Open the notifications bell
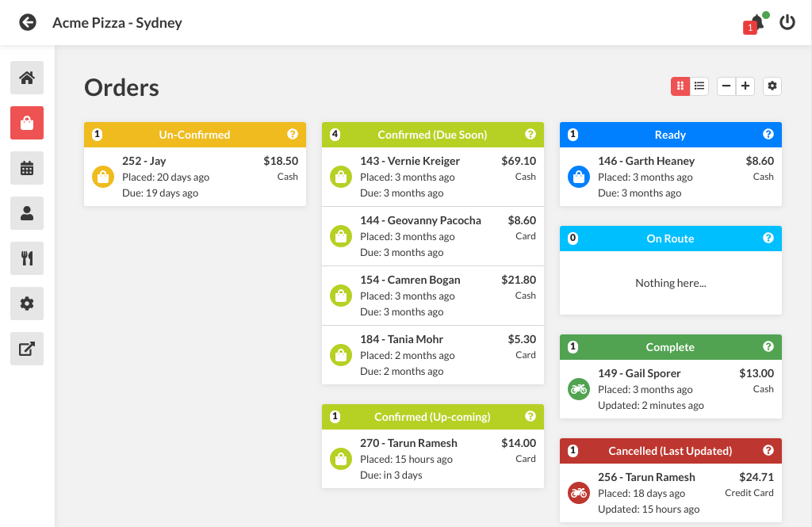Screen dimensions: 812x527 pyautogui.click(x=756, y=22)
